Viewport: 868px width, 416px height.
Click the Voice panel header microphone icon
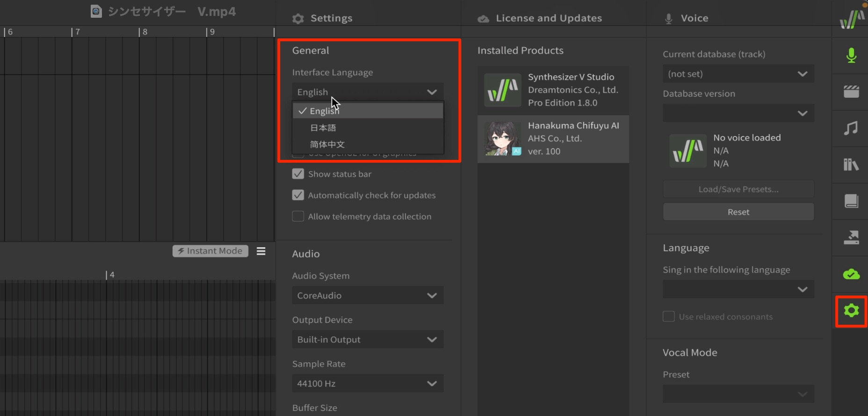click(x=668, y=19)
